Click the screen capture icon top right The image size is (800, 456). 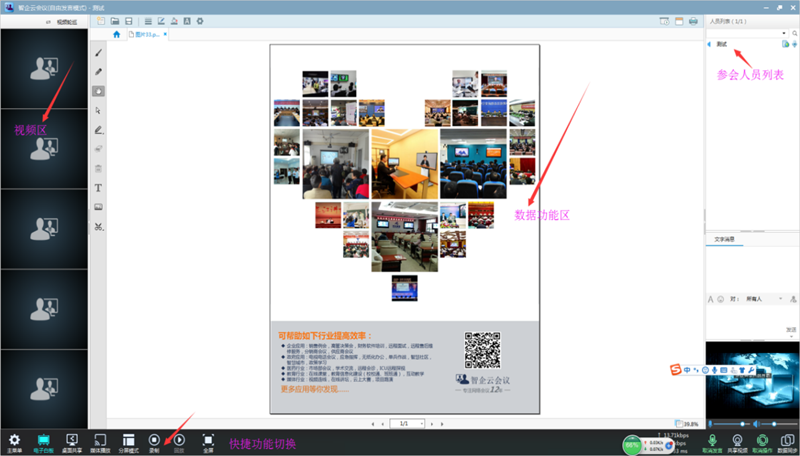coord(664,21)
